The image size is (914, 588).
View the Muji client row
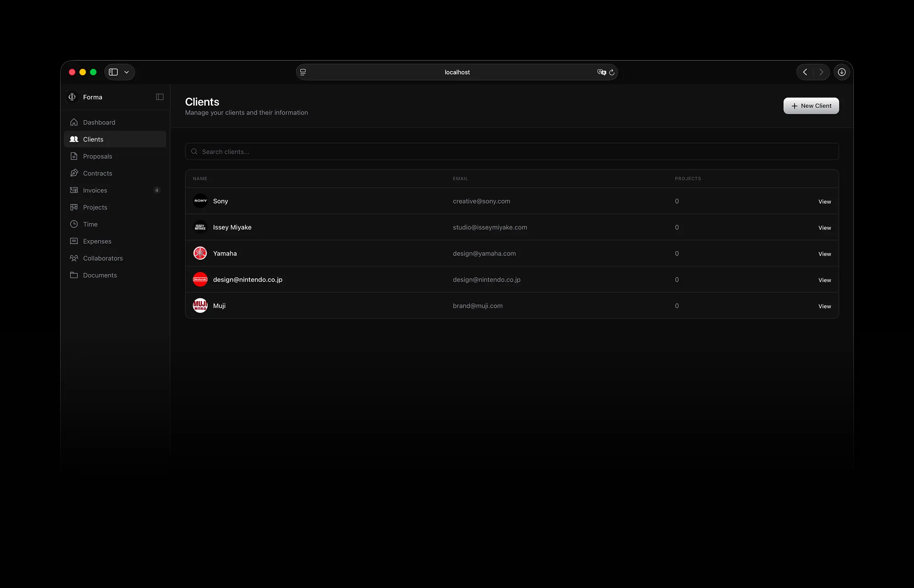824,306
